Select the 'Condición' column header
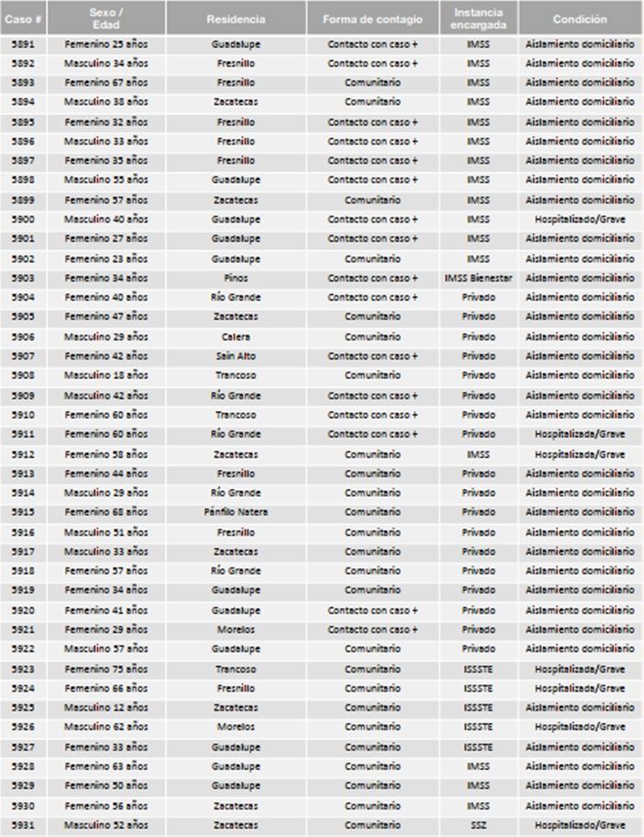Screen dimensions: 644x837 (580, 18)
